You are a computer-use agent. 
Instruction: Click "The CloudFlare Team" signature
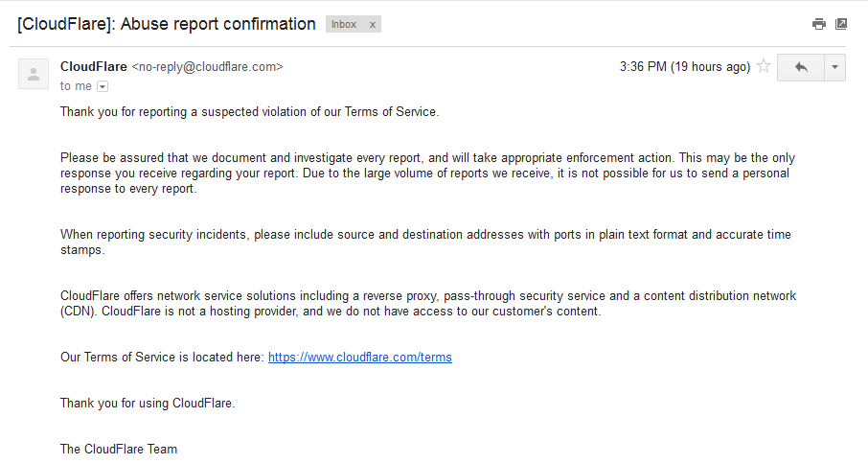(119, 450)
